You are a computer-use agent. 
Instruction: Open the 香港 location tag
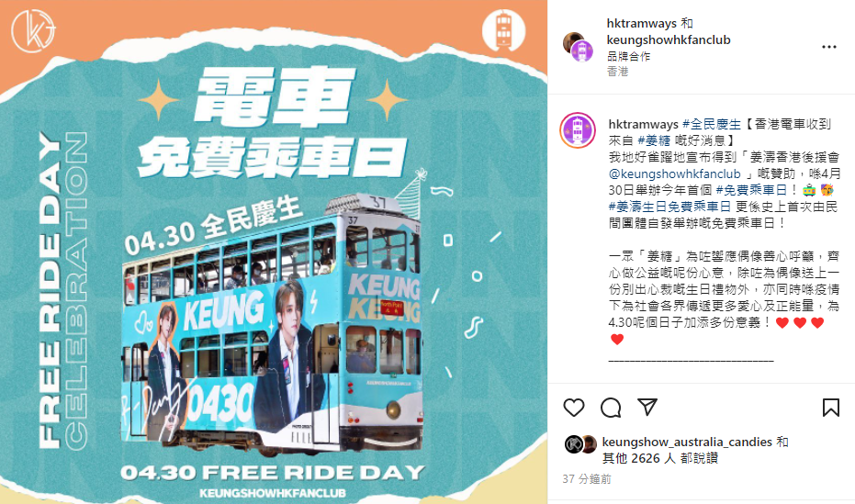coord(618,72)
